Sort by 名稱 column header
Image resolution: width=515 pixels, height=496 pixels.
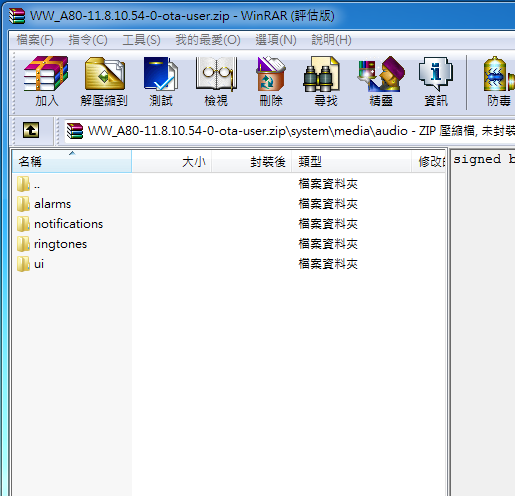(x=72, y=162)
